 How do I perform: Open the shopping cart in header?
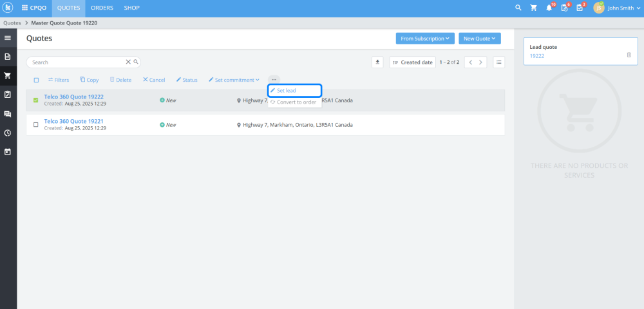(533, 8)
